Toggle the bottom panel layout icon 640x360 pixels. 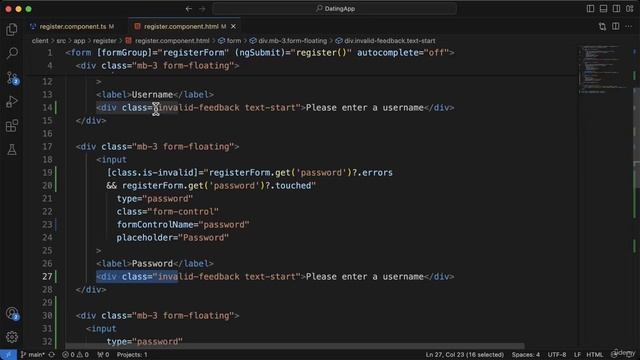pyautogui.click(x=603, y=9)
